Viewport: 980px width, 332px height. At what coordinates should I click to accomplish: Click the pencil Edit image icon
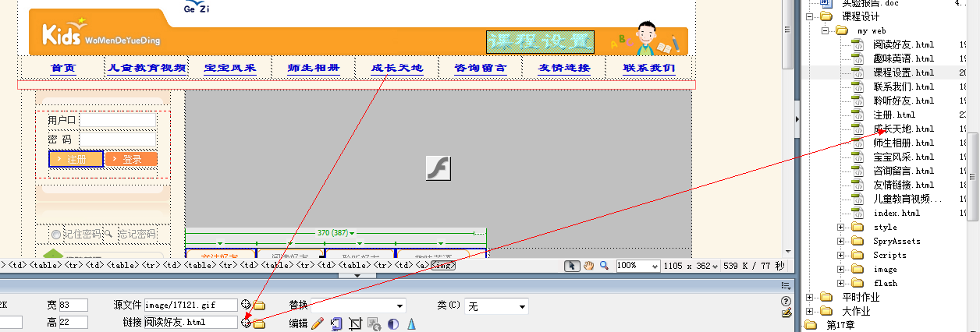318,323
